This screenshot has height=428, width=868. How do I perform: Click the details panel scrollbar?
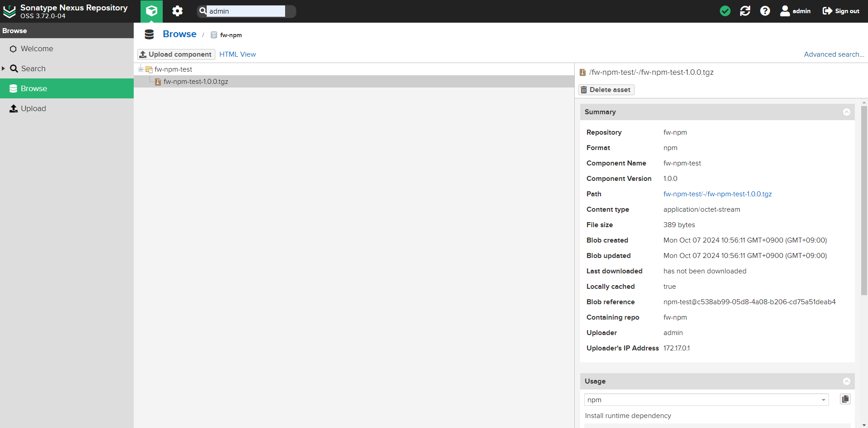click(x=864, y=200)
